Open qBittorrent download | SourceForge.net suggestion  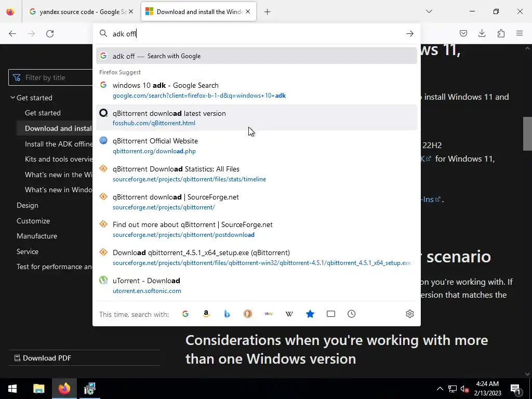(257, 202)
